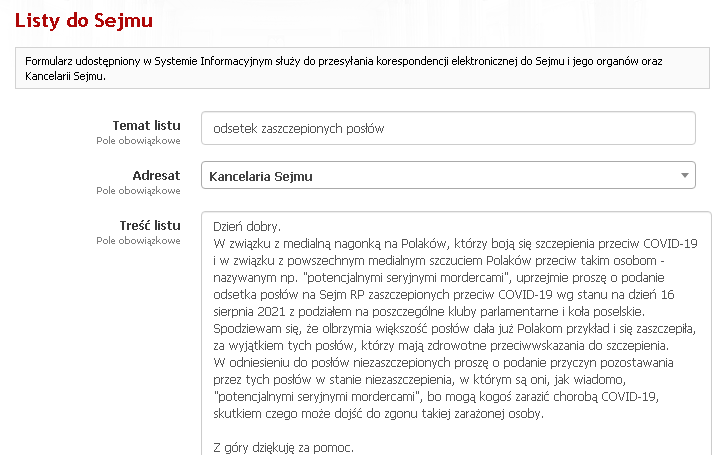Click the Temat listu field label

pyautogui.click(x=146, y=125)
